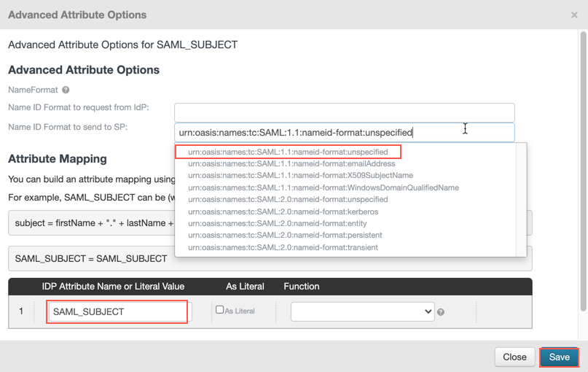The height and width of the screenshot is (372, 588).
Task: Select WindowsDomainQualifiedName nameid-format option
Action: [323, 187]
